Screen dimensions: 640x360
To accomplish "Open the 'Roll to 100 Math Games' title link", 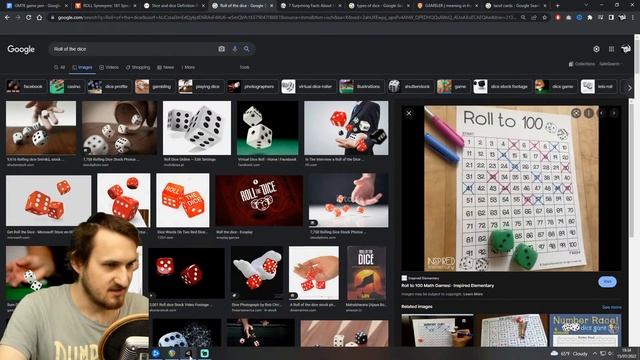I will click(x=447, y=286).
